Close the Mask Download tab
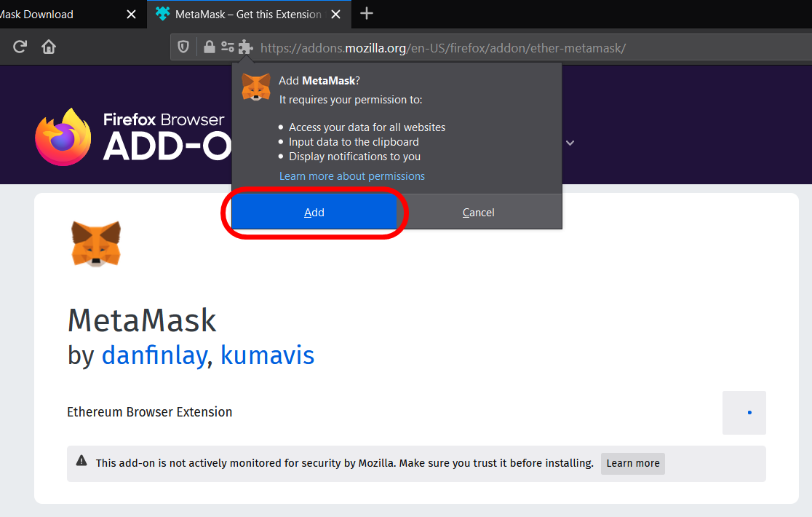Viewport: 812px width, 517px height. (x=132, y=15)
